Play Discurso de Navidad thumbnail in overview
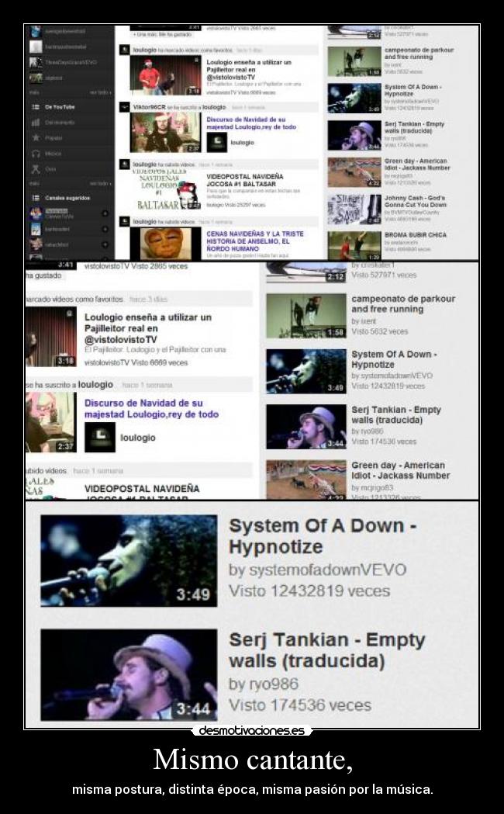504x814 pixels. (165, 133)
